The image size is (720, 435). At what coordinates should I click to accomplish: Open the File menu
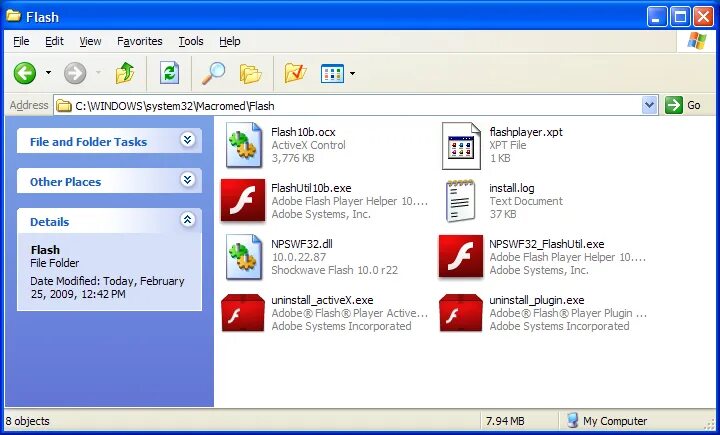pos(21,41)
